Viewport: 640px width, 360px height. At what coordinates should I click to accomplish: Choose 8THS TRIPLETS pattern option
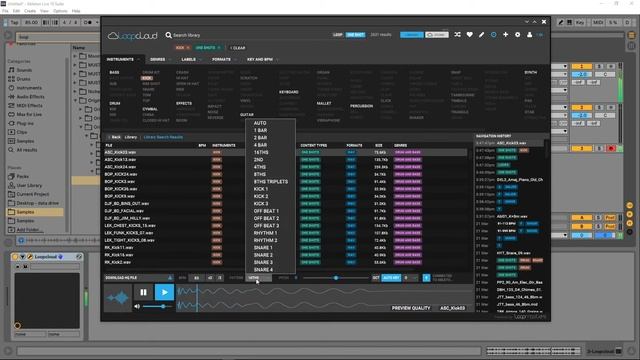pos(271,182)
